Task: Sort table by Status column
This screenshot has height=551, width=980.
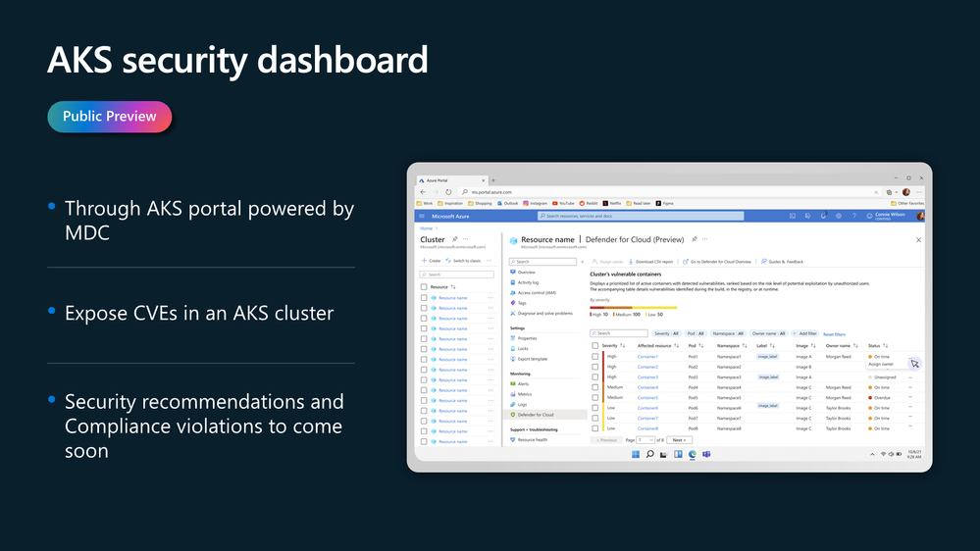Action: click(878, 345)
